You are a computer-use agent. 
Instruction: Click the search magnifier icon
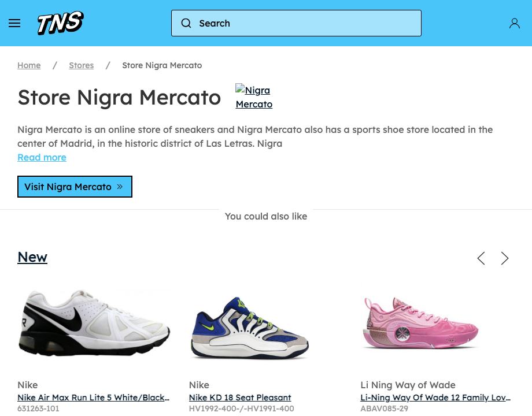click(x=186, y=23)
